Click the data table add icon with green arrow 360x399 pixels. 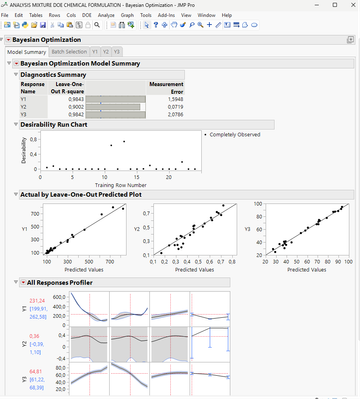tap(131, 25)
